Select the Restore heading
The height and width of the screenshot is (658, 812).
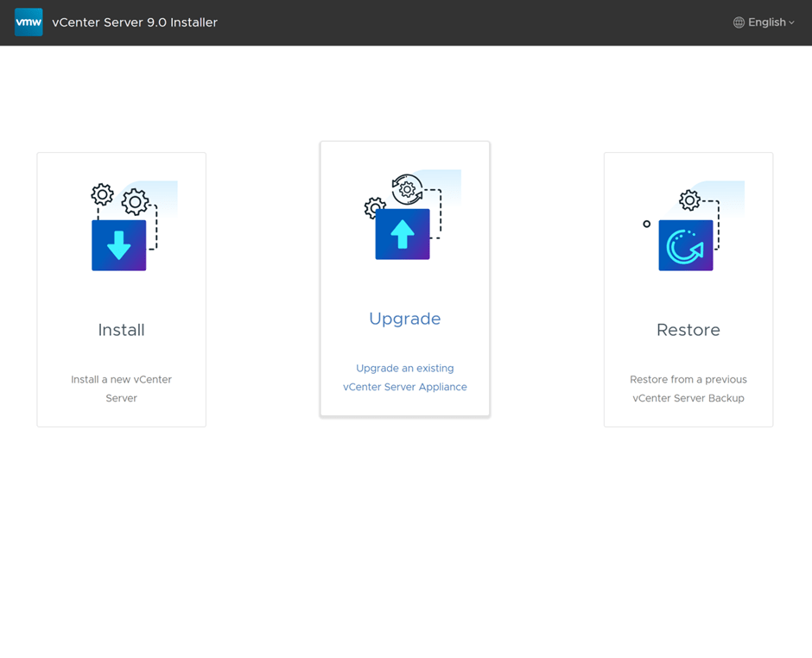(688, 330)
